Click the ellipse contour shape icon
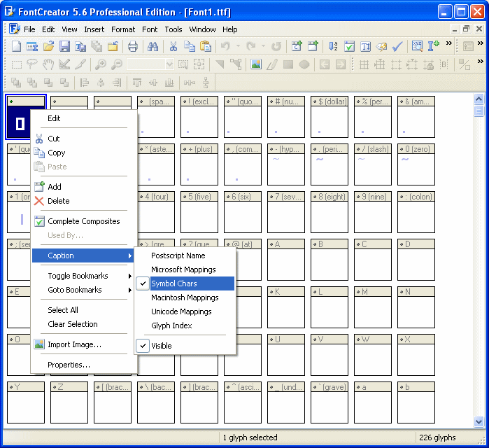489x448 pixels. (304, 64)
